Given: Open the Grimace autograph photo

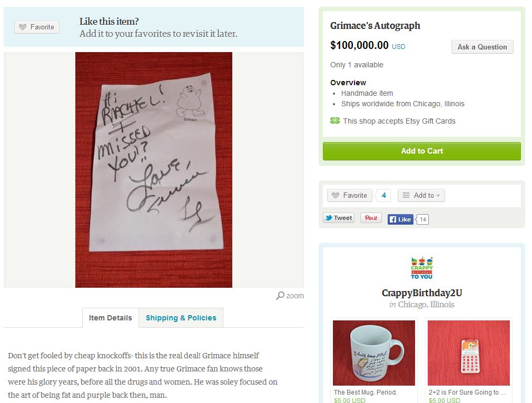Looking at the screenshot, I should [154, 170].
